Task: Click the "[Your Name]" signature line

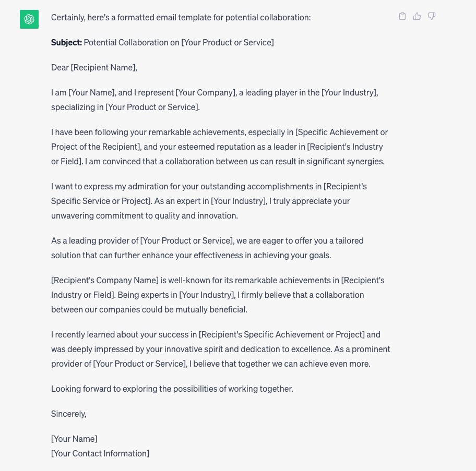Action: tap(74, 439)
